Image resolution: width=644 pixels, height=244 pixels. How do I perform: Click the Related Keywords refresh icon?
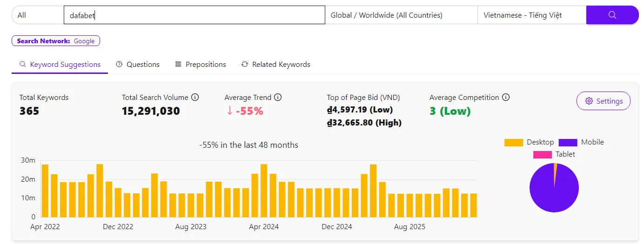[x=245, y=65]
